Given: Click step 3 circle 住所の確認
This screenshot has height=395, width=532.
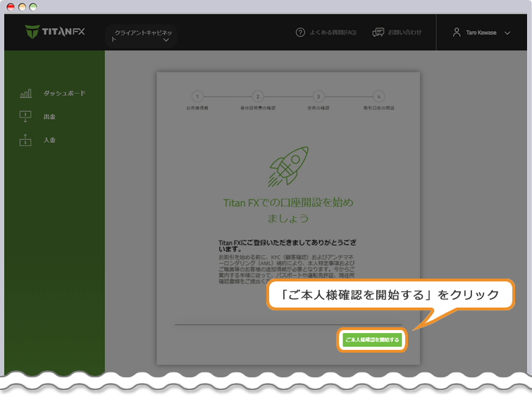Looking at the screenshot, I should [x=318, y=97].
